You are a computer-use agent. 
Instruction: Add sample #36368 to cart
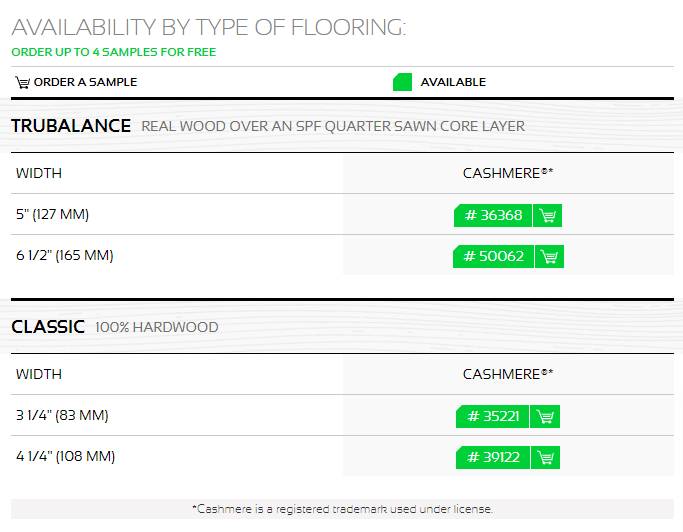[x=548, y=215]
